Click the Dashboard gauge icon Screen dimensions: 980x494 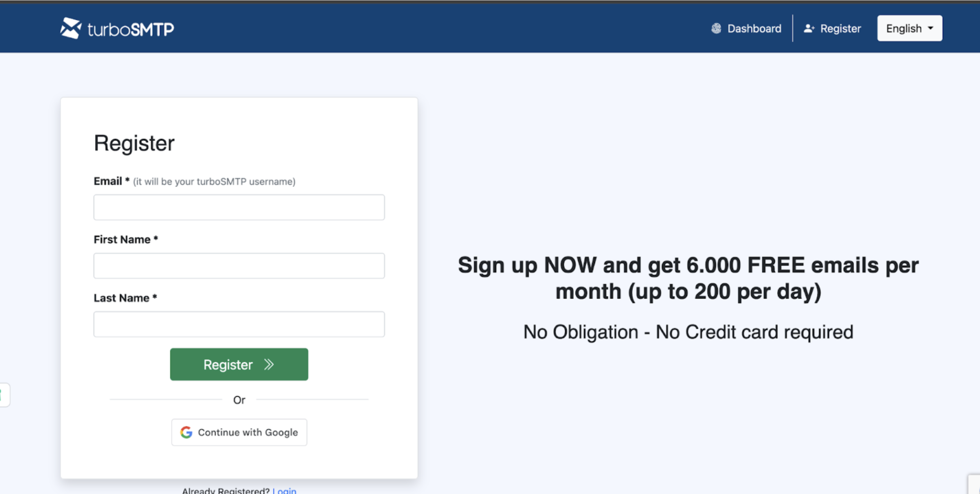pos(716,28)
